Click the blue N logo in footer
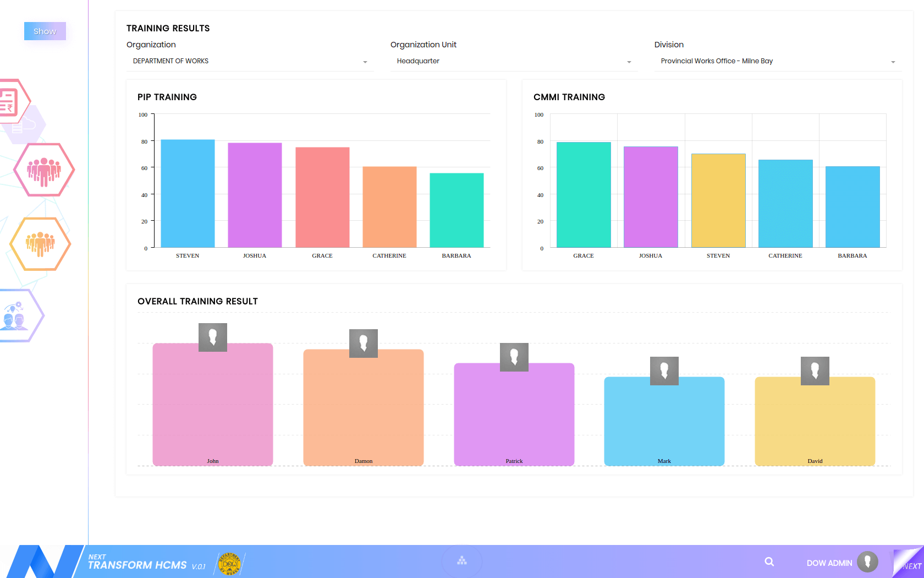924x578 pixels. pyautogui.click(x=41, y=561)
